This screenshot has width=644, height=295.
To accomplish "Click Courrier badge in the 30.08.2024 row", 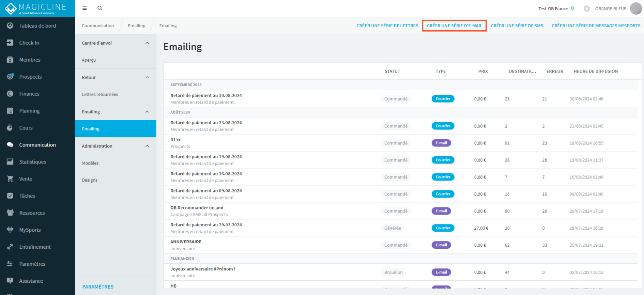I will (x=443, y=99).
